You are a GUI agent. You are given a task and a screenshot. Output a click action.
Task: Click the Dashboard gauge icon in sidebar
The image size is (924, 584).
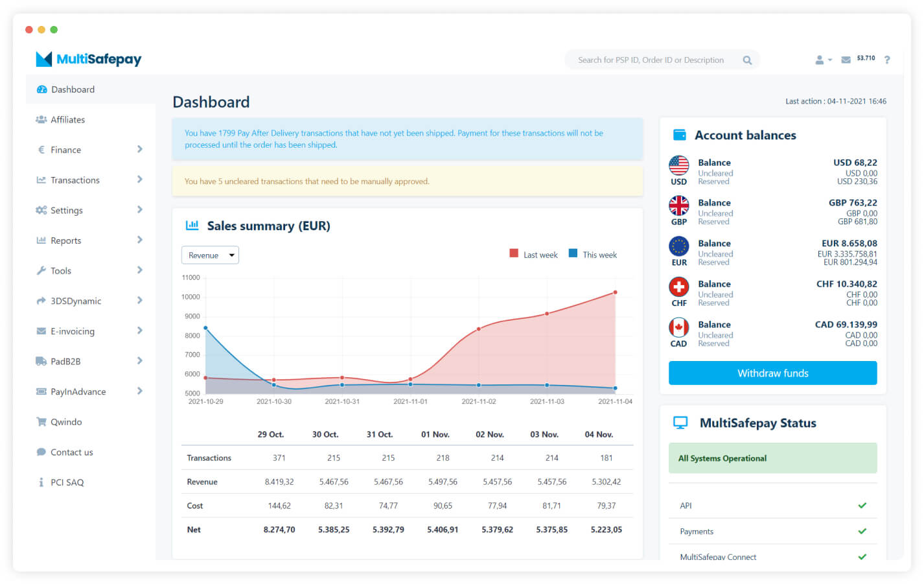coord(41,89)
